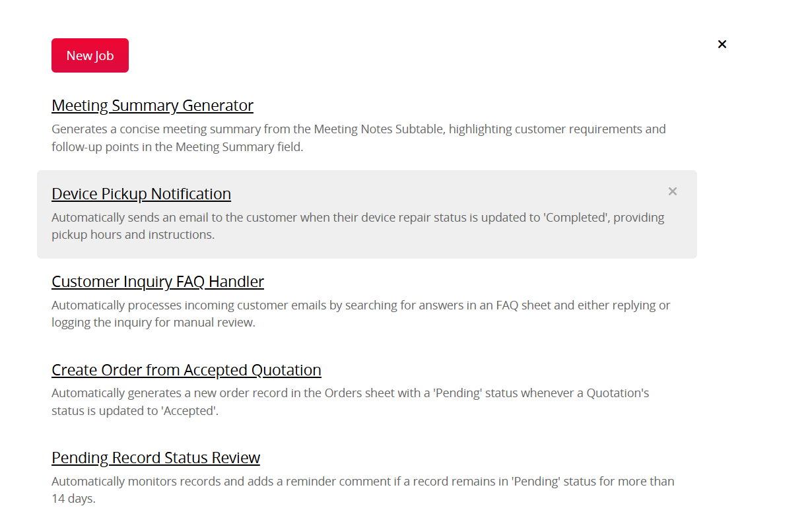The height and width of the screenshot is (508, 812).
Task: Click the red New Job button
Action: [90, 55]
